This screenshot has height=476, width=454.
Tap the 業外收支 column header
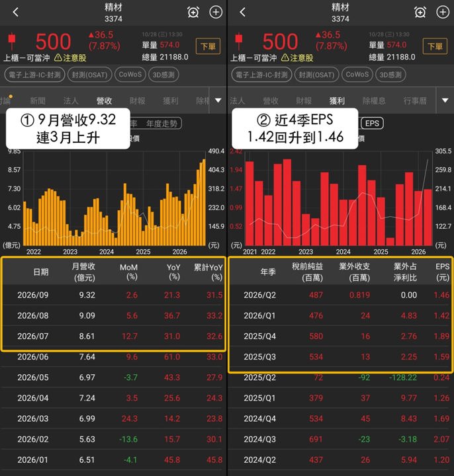pos(354,272)
